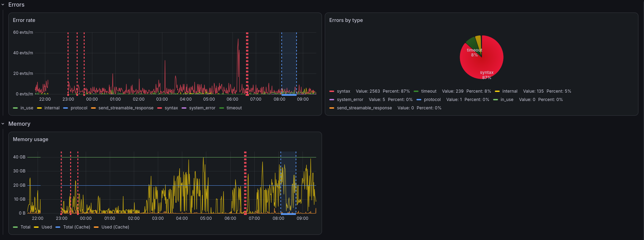Click blue swatch beside protocol in Error rate legend

click(x=66, y=108)
